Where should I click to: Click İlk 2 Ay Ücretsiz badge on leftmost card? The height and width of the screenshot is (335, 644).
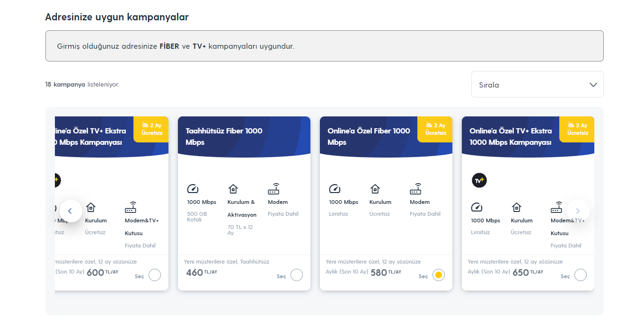click(151, 129)
